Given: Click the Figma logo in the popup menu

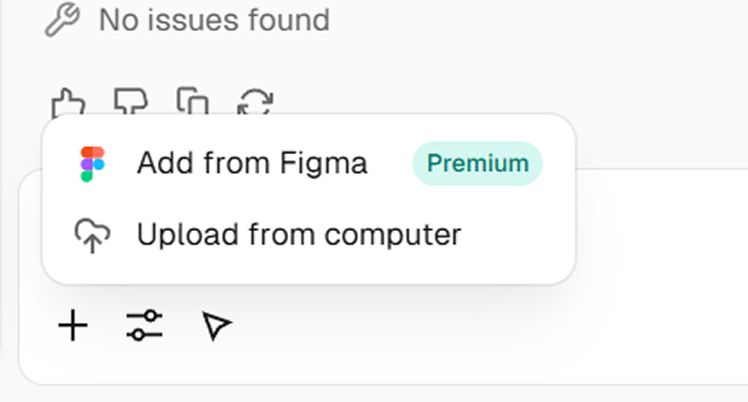Looking at the screenshot, I should (92, 164).
